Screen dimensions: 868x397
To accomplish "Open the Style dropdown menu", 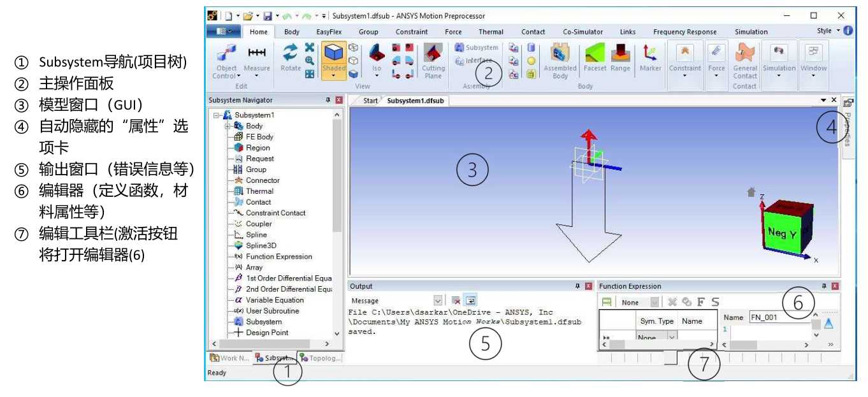I will tap(828, 31).
